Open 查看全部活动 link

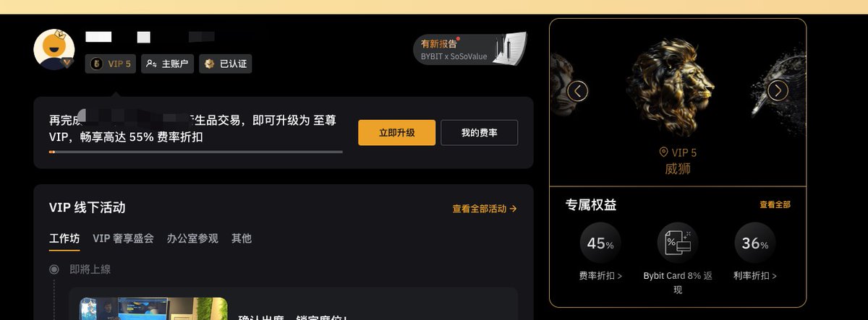click(485, 209)
